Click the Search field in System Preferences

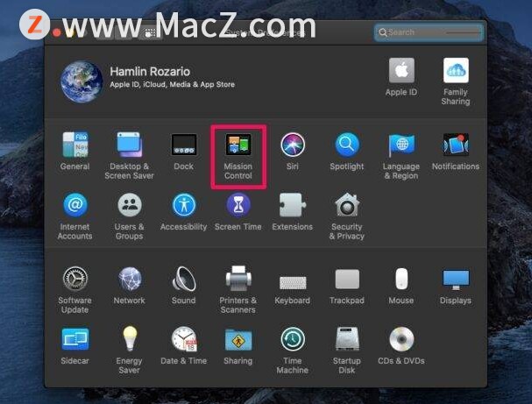click(429, 32)
